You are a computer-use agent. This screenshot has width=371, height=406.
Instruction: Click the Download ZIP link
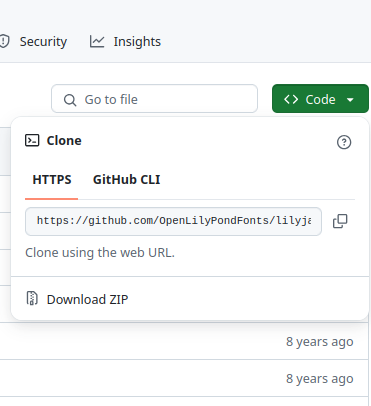87,299
